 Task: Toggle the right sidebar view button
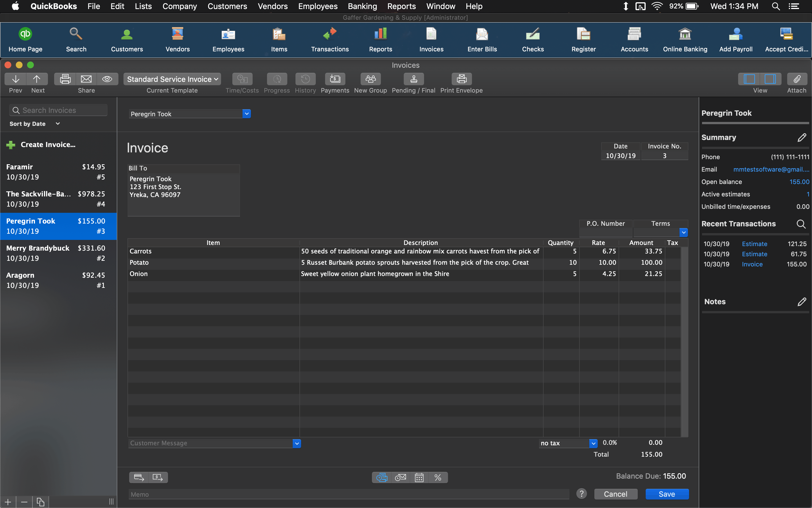tap(770, 79)
